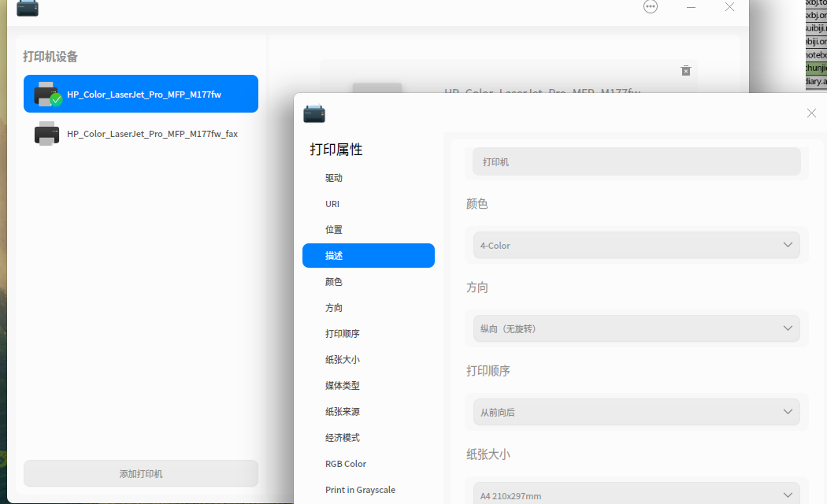Screen dimensions: 827x504
Task: Go to 纸张大小 in the properties sidebar
Action: pyautogui.click(x=368, y=359)
